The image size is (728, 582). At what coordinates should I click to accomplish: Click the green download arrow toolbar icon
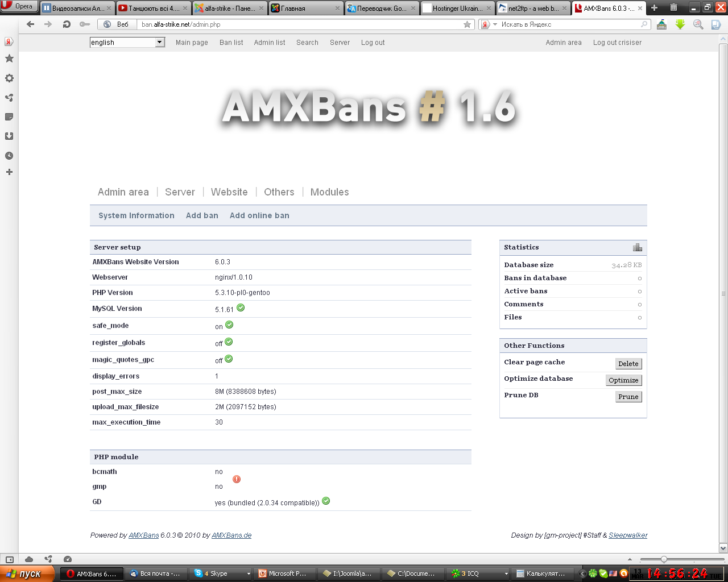point(680,24)
